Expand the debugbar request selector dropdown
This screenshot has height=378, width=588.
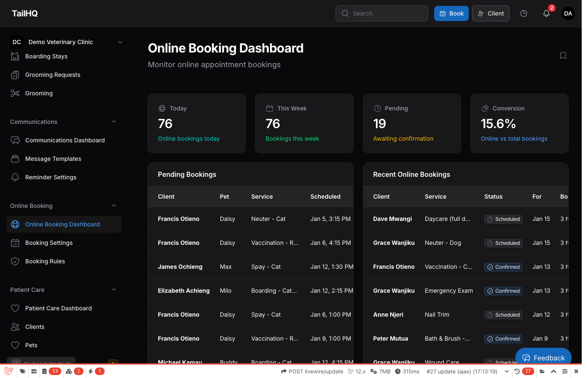[507, 371]
